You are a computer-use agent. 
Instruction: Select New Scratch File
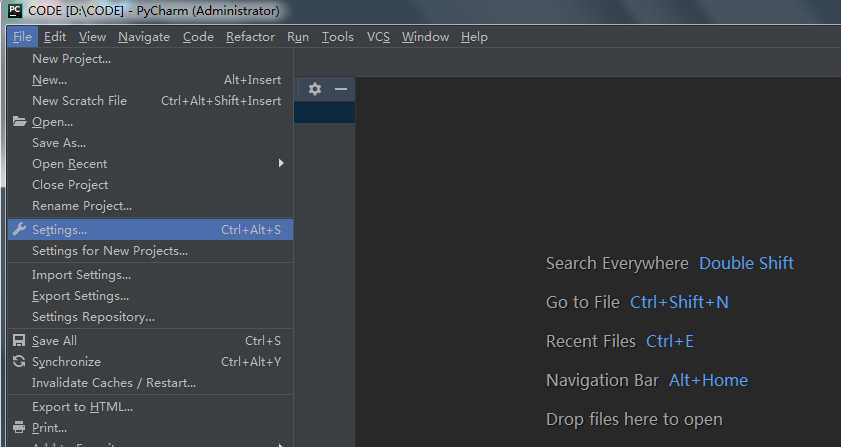(151, 101)
